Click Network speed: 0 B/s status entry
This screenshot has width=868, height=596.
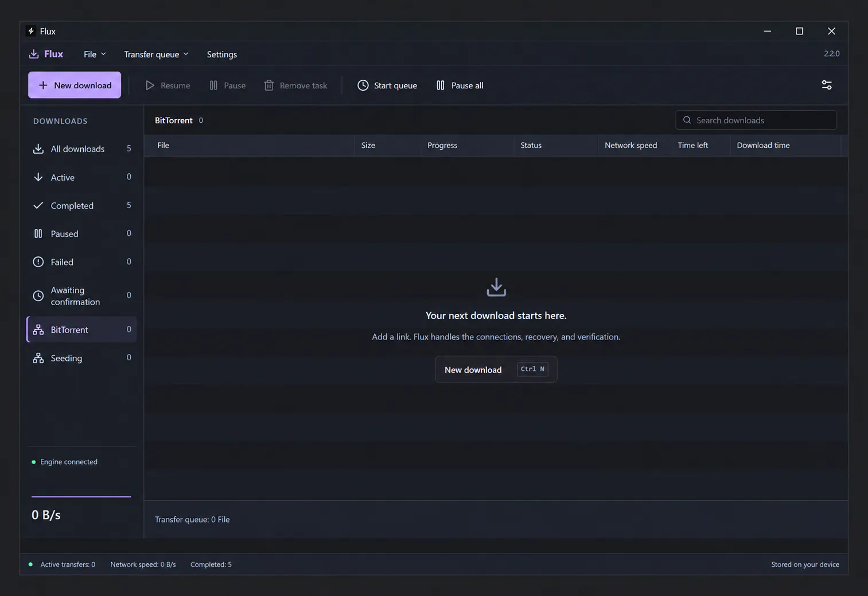coord(143,564)
